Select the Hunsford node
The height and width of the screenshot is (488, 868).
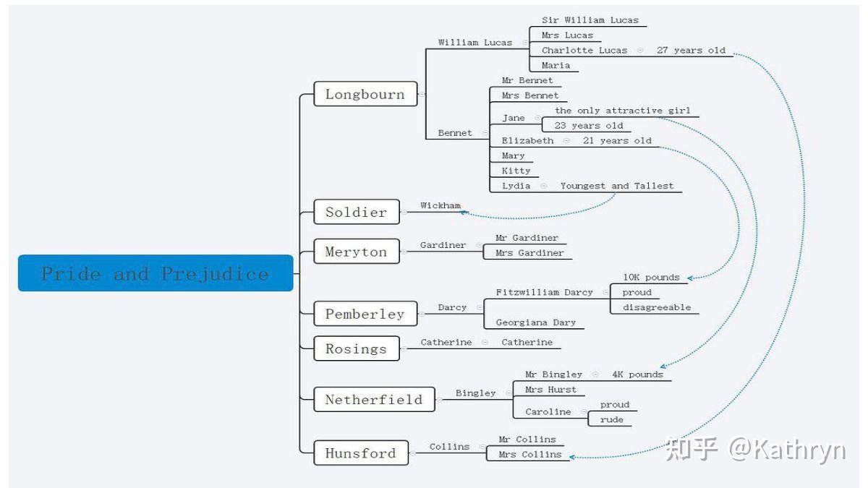click(361, 453)
